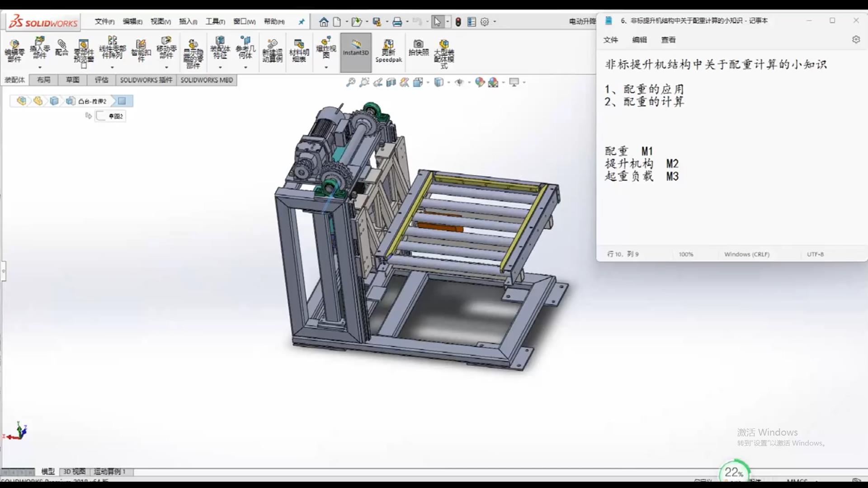Click the Home icon in the top toolbar
The image size is (868, 488).
pos(324,22)
